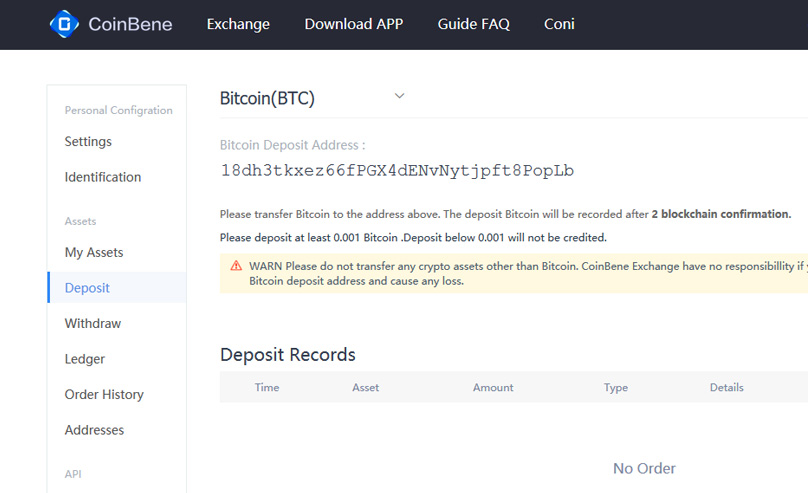Click the deposit address 18dh3tkxez66fPGX4dENvNytjpft8PopLb

point(397,171)
